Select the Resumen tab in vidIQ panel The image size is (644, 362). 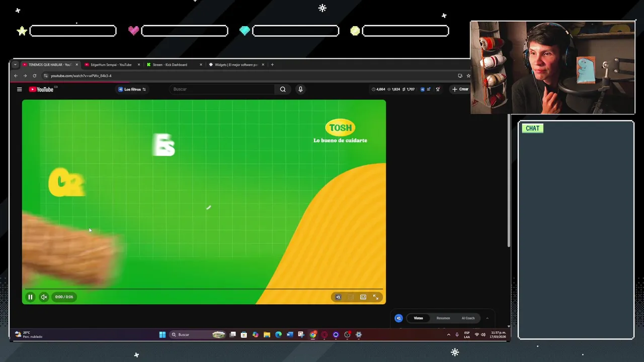coord(443,318)
